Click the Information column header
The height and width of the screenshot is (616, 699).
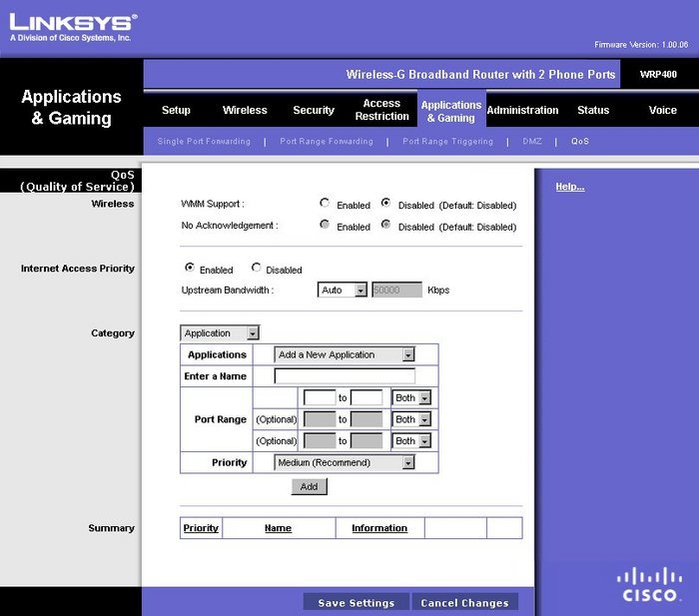click(379, 528)
